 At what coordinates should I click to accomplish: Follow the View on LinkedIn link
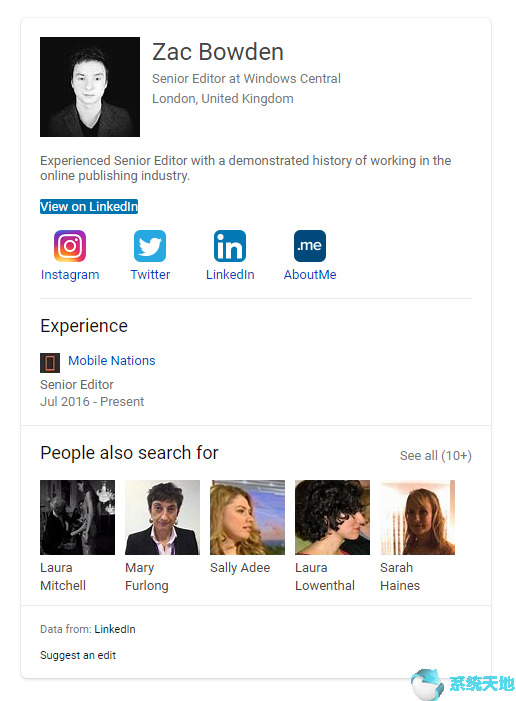point(89,207)
